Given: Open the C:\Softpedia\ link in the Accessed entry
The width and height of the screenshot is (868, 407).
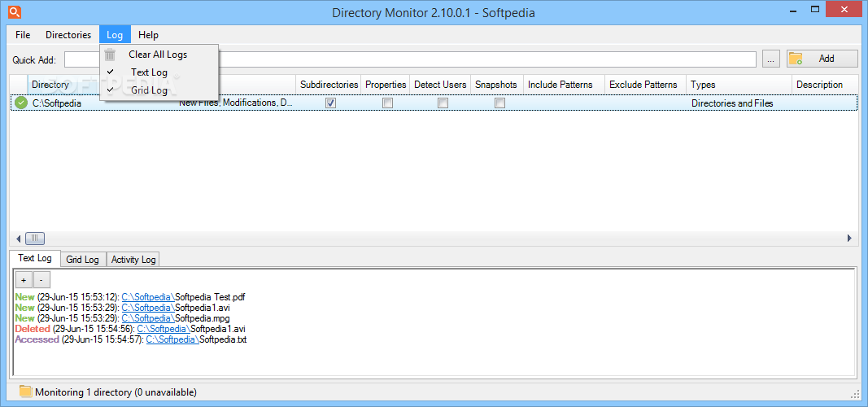Looking at the screenshot, I should 172,339.
